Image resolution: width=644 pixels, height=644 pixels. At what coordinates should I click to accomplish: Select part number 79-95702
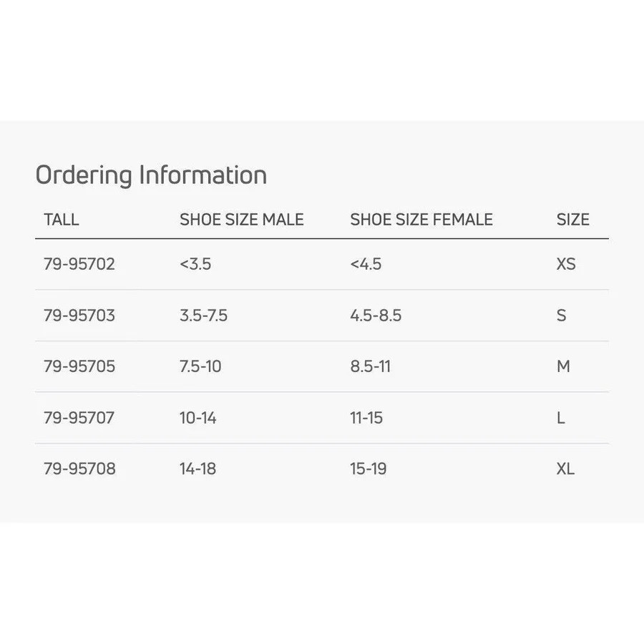(79, 264)
